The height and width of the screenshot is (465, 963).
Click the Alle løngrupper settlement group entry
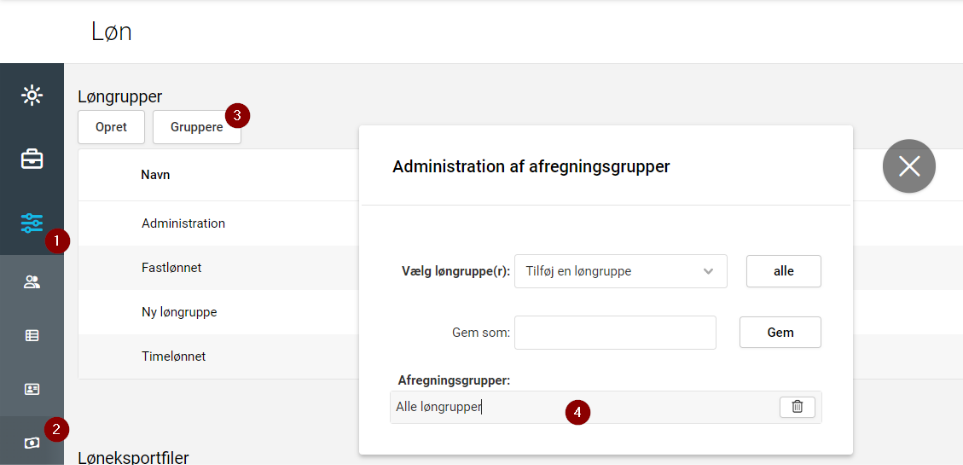pos(440,407)
